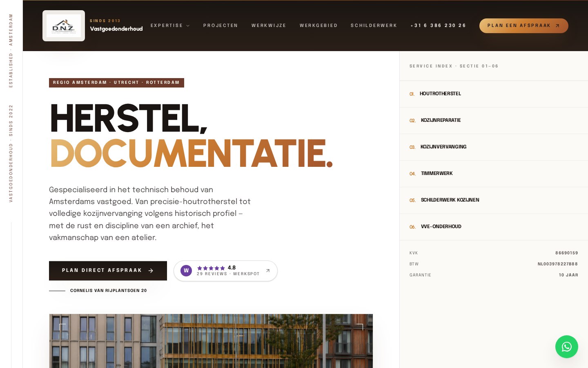Go to Werkgebied menu item
The width and height of the screenshot is (588, 368).
coord(318,25)
